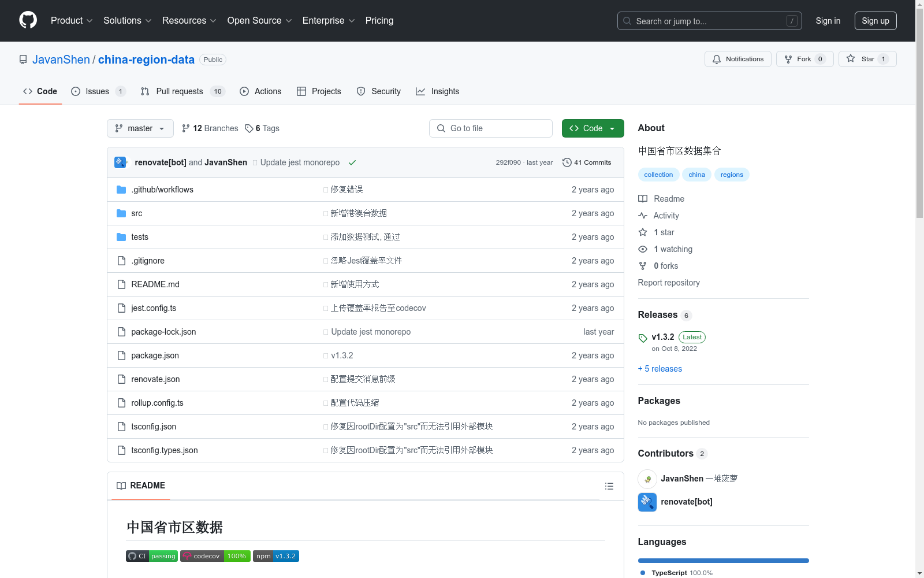
Task: Click the Notifications bell button
Action: [x=737, y=59]
